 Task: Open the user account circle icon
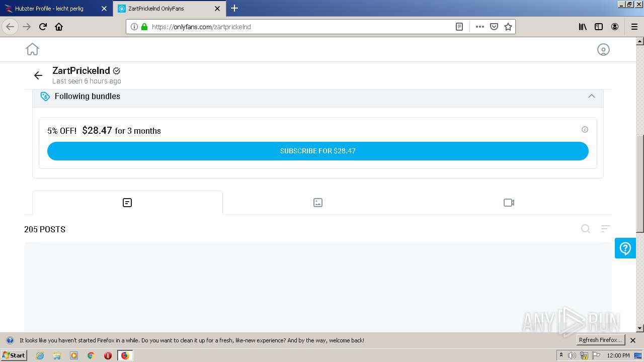tap(603, 49)
